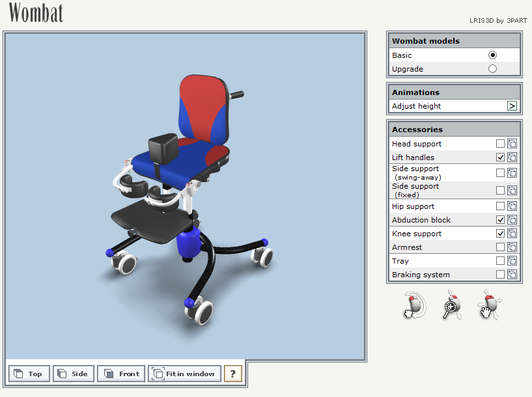Open help with the question mark button
The image size is (532, 397).
click(232, 374)
